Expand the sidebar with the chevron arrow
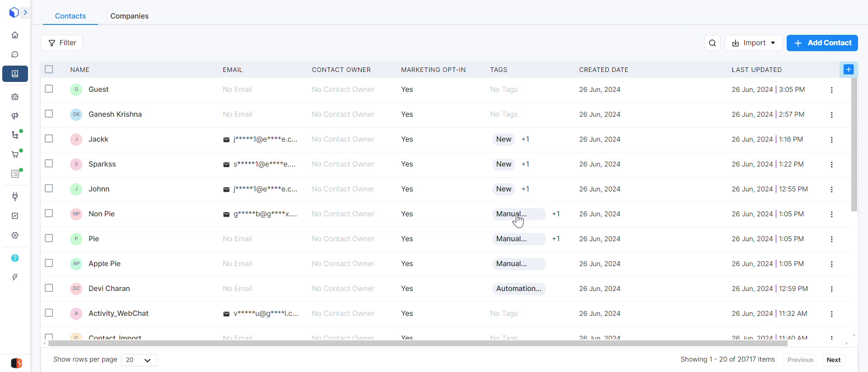The image size is (868, 372). click(x=25, y=13)
